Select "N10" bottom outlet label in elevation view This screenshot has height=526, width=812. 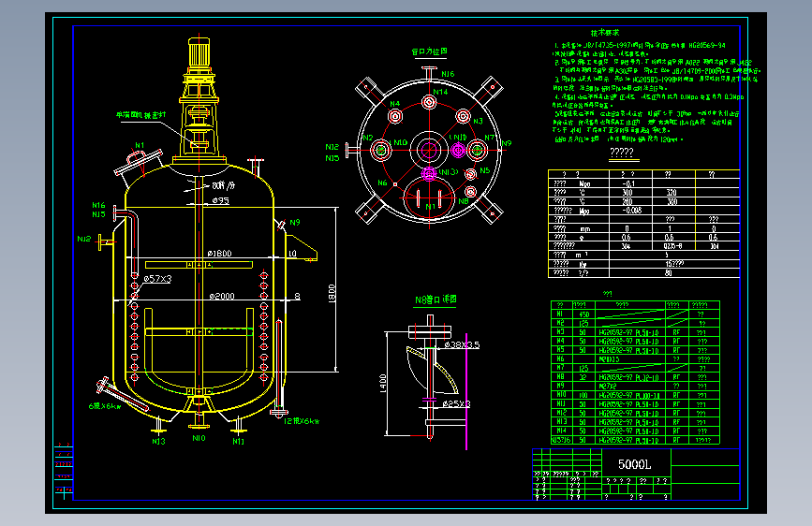coord(199,438)
